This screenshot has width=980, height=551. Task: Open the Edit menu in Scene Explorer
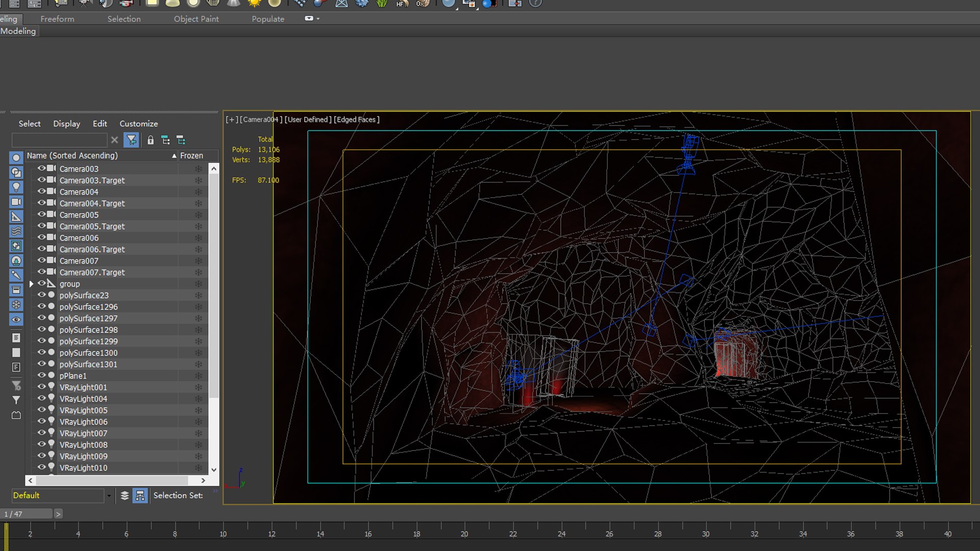[x=100, y=123]
